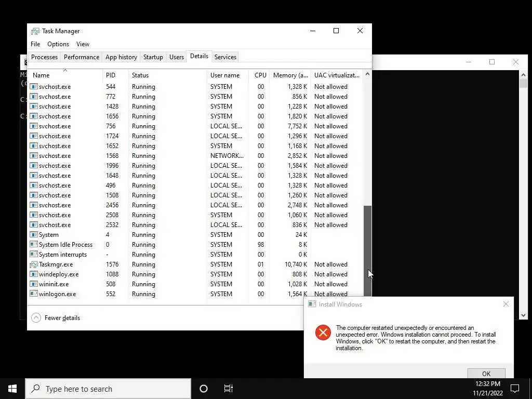Viewport: 532px width, 399px height.
Task: Click icon of svchost.exe PID 544
Action: click(x=34, y=87)
